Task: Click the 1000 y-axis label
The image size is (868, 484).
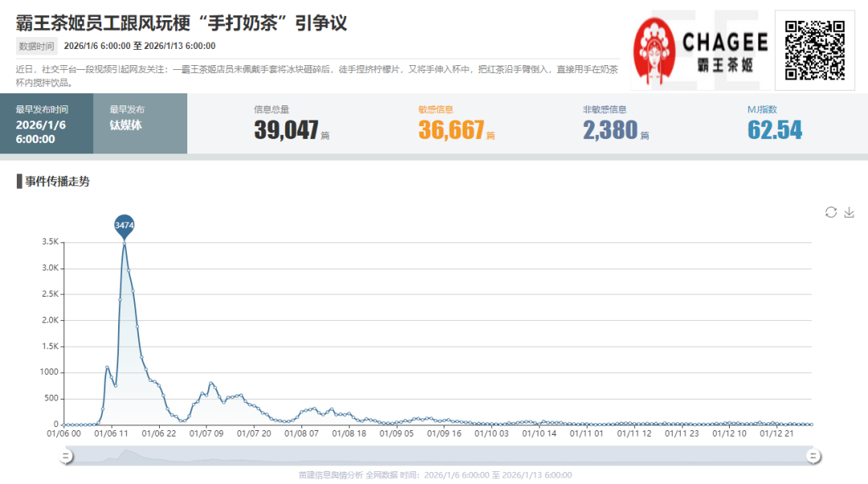Action: point(49,372)
